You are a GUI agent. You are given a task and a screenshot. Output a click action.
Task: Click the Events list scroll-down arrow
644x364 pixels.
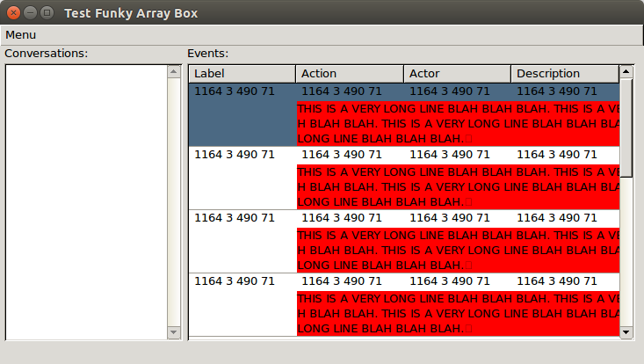point(626,331)
